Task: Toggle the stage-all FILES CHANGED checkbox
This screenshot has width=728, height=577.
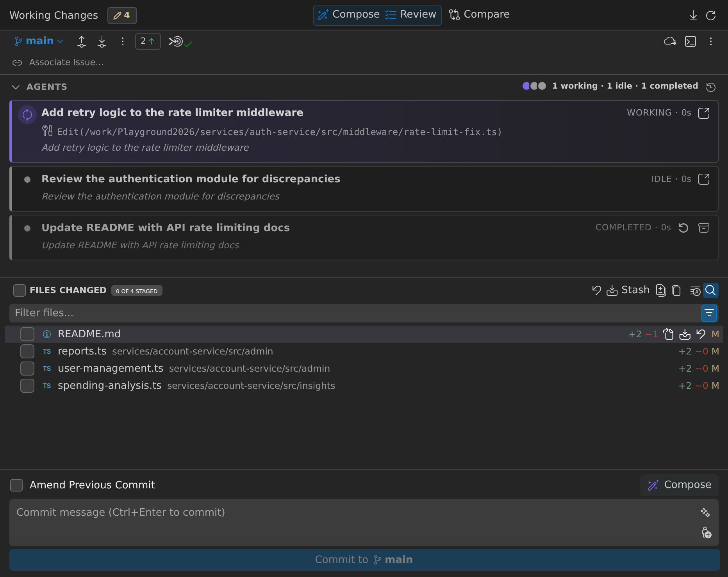Action: click(19, 290)
